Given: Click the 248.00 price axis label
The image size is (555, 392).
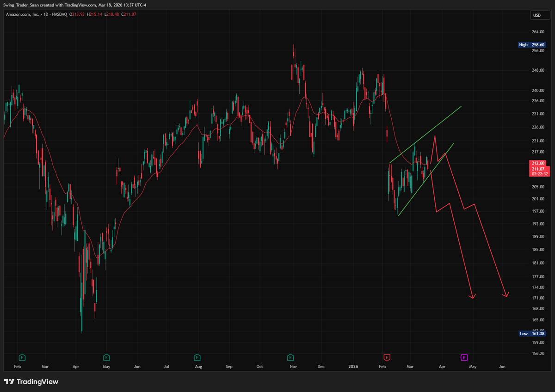Looking at the screenshot, I should pyautogui.click(x=538, y=70).
